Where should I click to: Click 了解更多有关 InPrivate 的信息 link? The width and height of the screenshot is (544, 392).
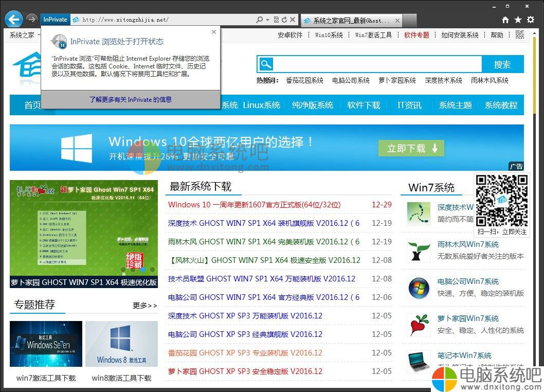131,100
